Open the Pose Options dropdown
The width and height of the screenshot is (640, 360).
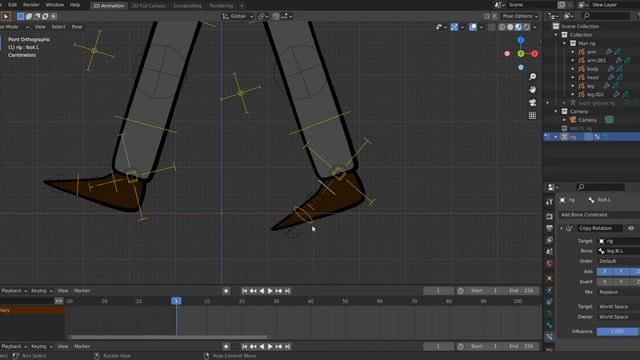[520, 16]
